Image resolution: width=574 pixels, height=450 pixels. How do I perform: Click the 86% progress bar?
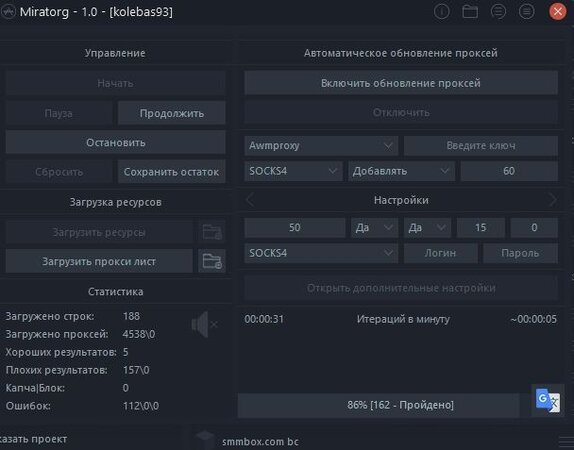(x=379, y=405)
